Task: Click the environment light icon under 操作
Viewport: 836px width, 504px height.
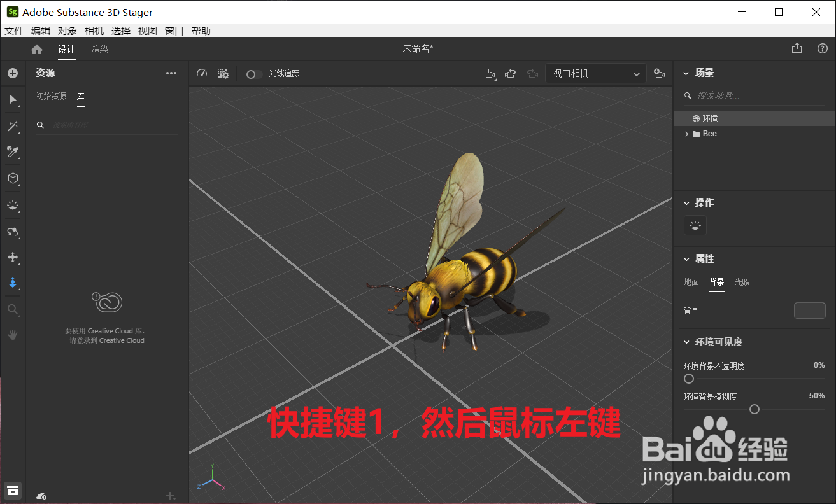Action: 695,225
